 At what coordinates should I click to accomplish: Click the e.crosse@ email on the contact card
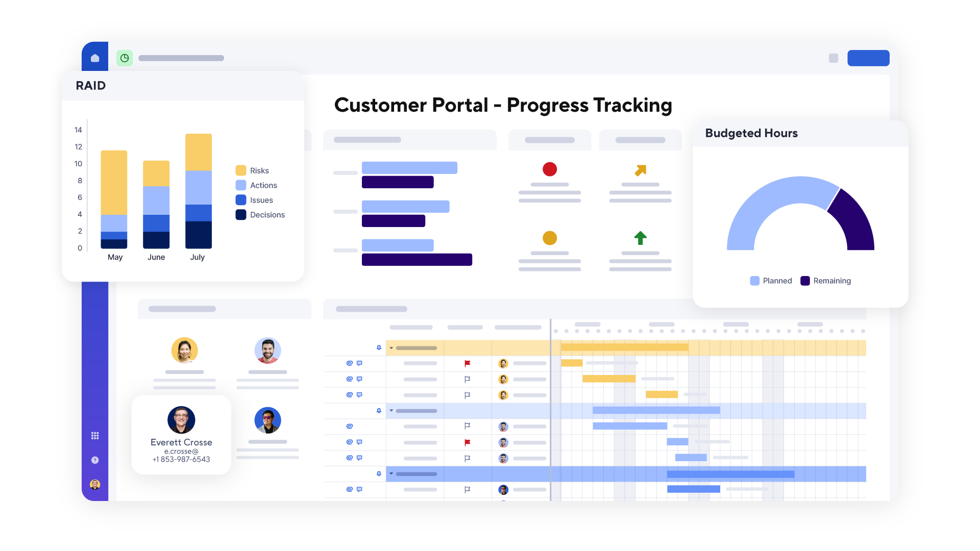coord(181,452)
